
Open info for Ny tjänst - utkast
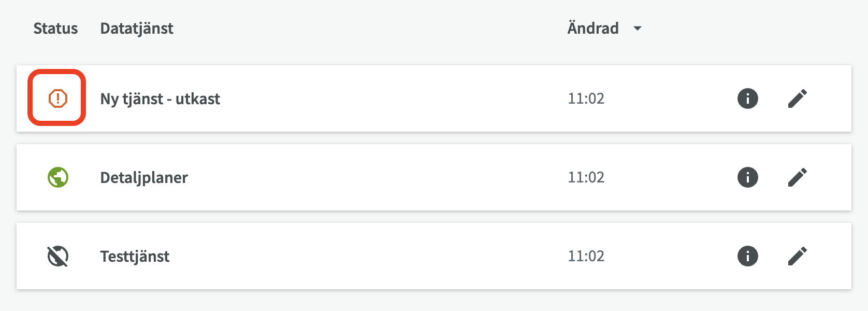point(747,98)
